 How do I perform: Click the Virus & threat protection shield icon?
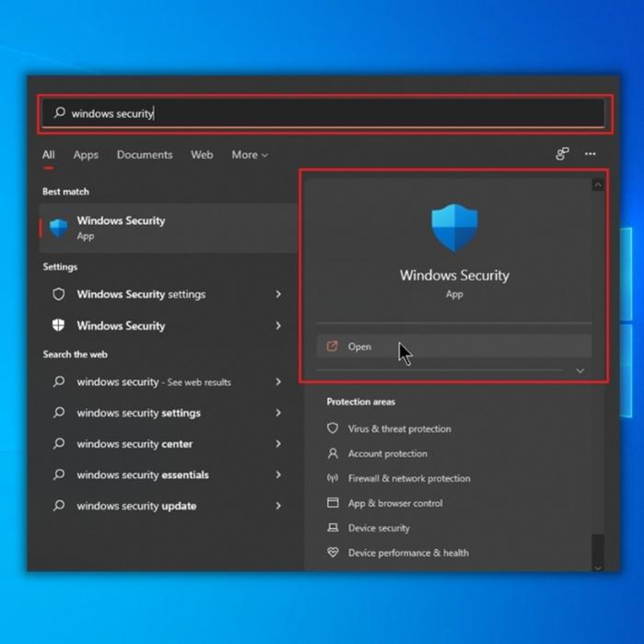pyautogui.click(x=333, y=428)
